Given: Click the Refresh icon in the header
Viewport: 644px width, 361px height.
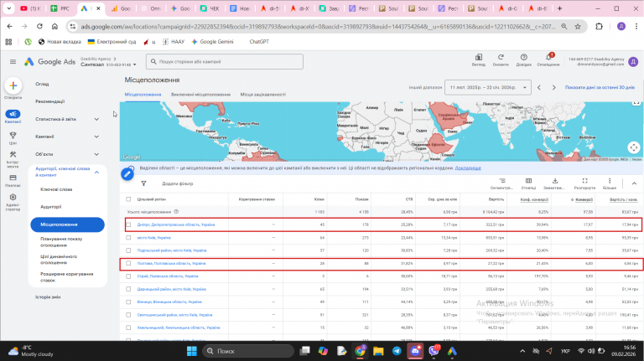Looking at the screenshot, I should tap(501, 58).
